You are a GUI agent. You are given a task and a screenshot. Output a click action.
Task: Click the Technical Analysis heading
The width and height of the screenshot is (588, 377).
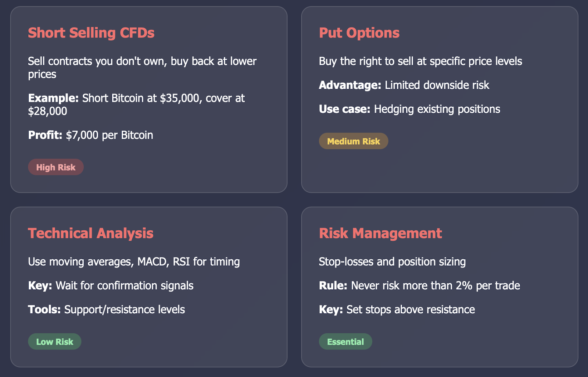(91, 233)
